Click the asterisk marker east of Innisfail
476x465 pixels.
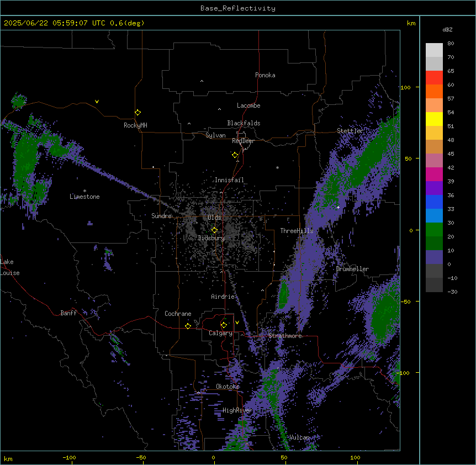pos(277,167)
